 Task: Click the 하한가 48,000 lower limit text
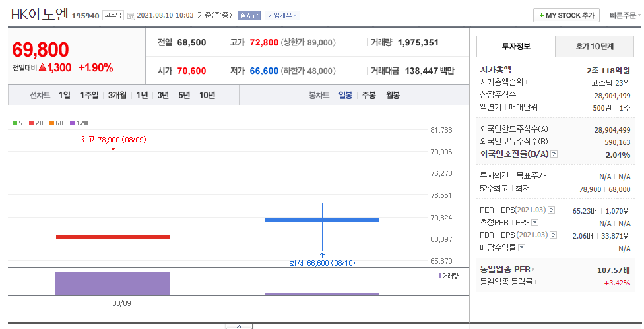click(x=308, y=71)
